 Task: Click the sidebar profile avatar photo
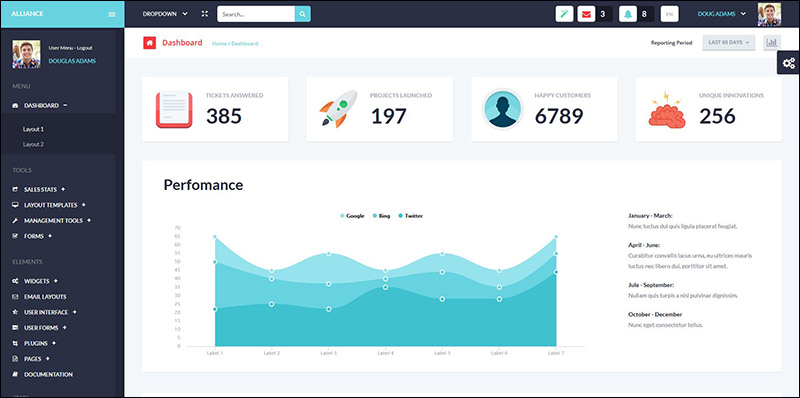pos(26,54)
